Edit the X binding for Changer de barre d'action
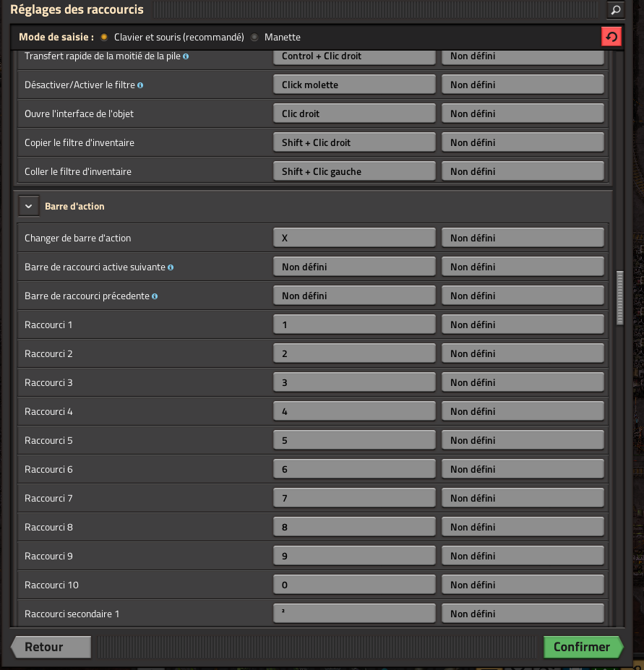644x670 pixels. [x=354, y=238]
